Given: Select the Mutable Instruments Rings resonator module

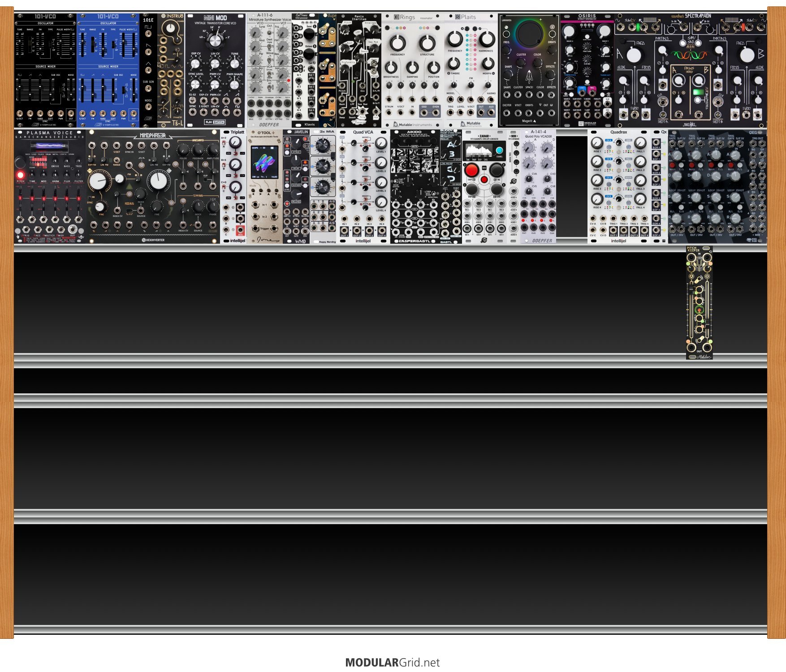Looking at the screenshot, I should (x=413, y=70).
